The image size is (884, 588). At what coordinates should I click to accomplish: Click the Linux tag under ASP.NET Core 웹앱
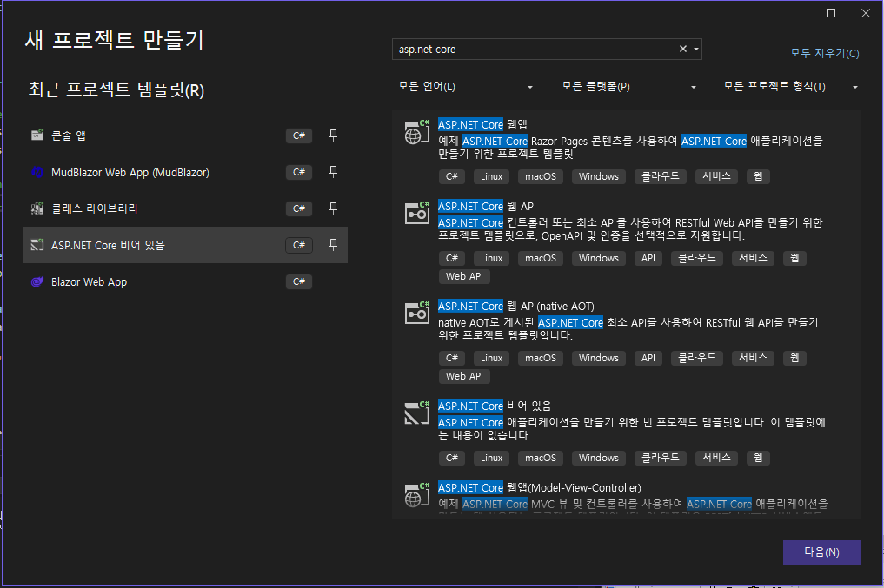492,177
